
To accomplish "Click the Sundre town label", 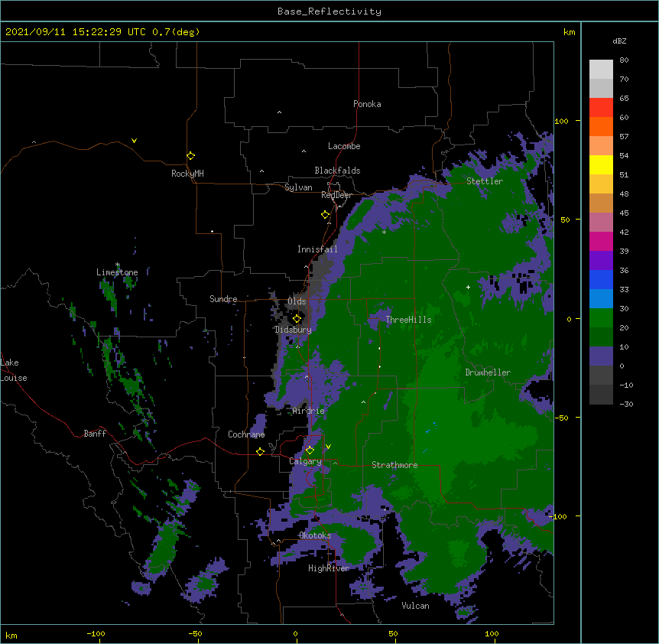I will (x=223, y=299).
